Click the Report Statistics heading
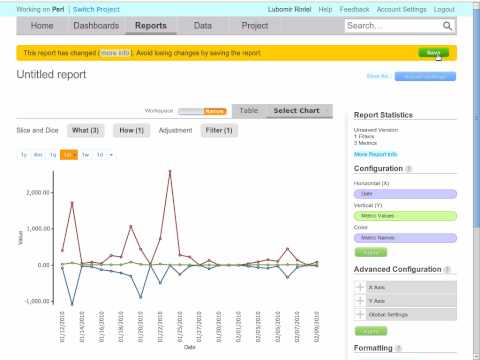The image size is (480, 360). tap(383, 115)
